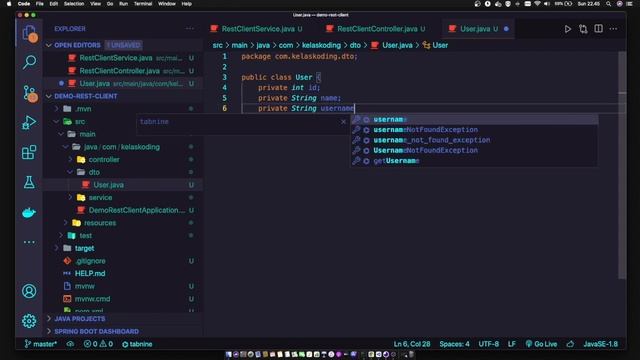This screenshot has width=640, height=360.
Task: Click the sync changes cloud icon
Action: [70, 344]
